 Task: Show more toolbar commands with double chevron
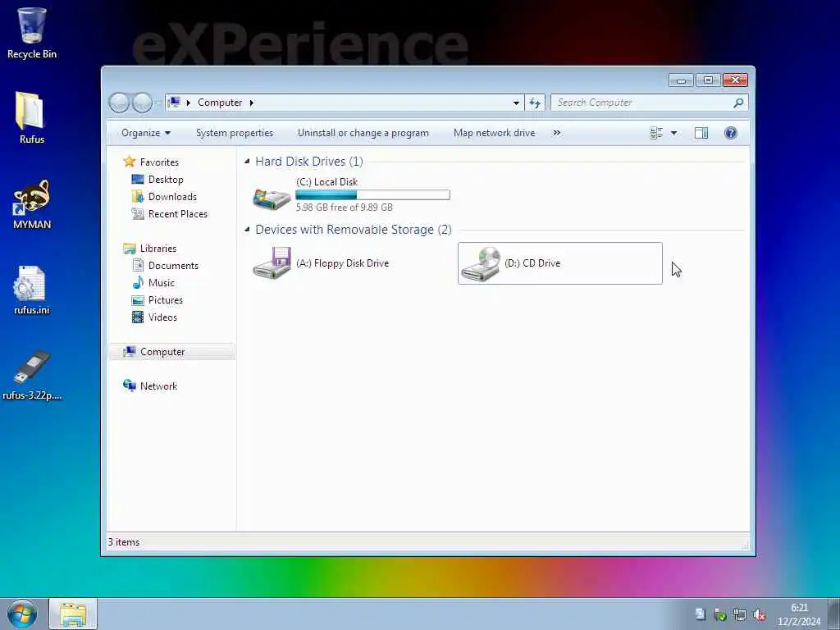[557, 133]
